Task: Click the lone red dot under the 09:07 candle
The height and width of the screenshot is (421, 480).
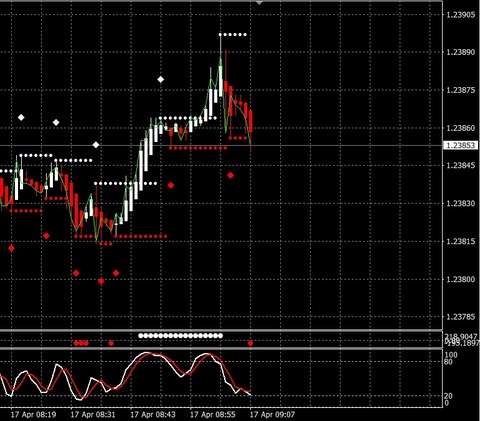Action: (x=250, y=343)
